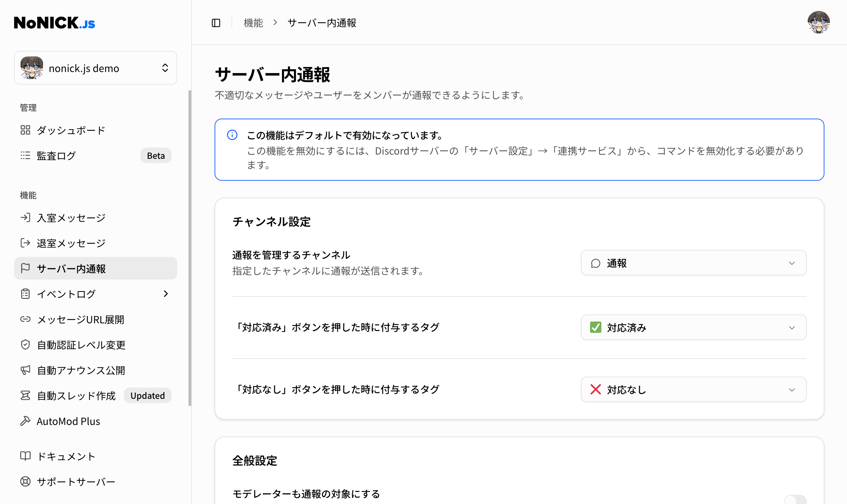847x504 pixels.
Task: Open 入室メッセージ via its arrow icon
Action: pos(25,217)
